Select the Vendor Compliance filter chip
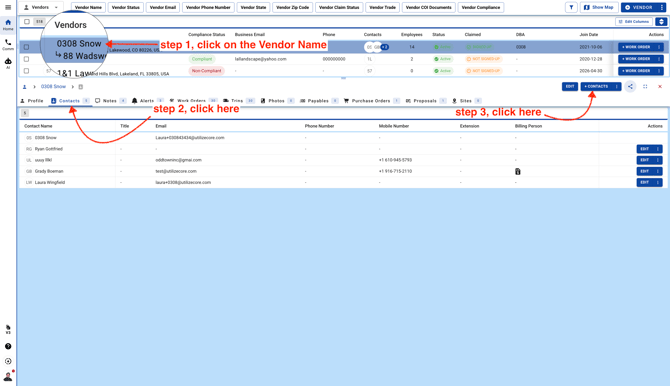The width and height of the screenshot is (670, 386). (x=481, y=7)
